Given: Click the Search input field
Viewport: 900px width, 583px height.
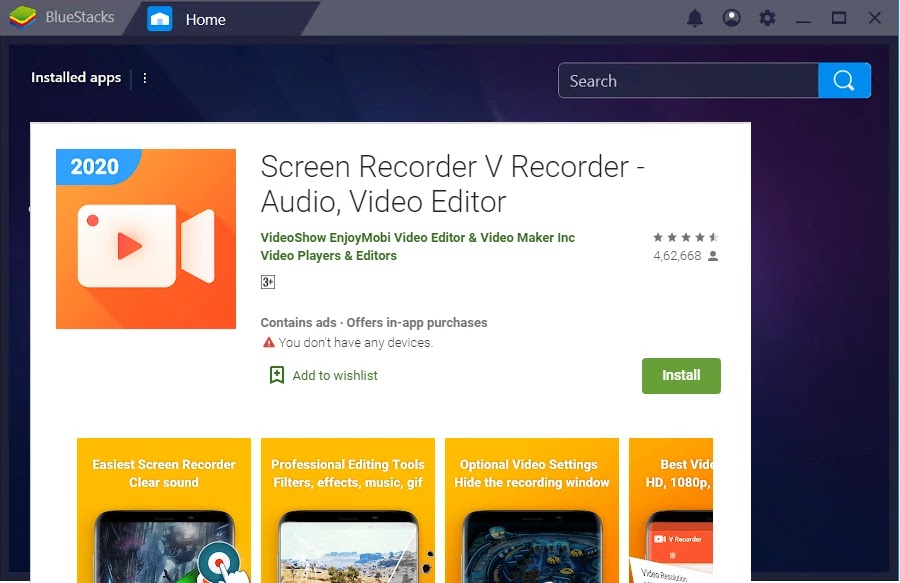Looking at the screenshot, I should 688,80.
